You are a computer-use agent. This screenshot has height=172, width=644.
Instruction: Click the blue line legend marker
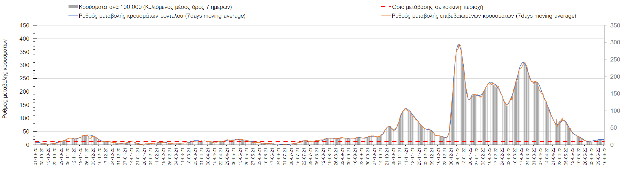(73, 16)
